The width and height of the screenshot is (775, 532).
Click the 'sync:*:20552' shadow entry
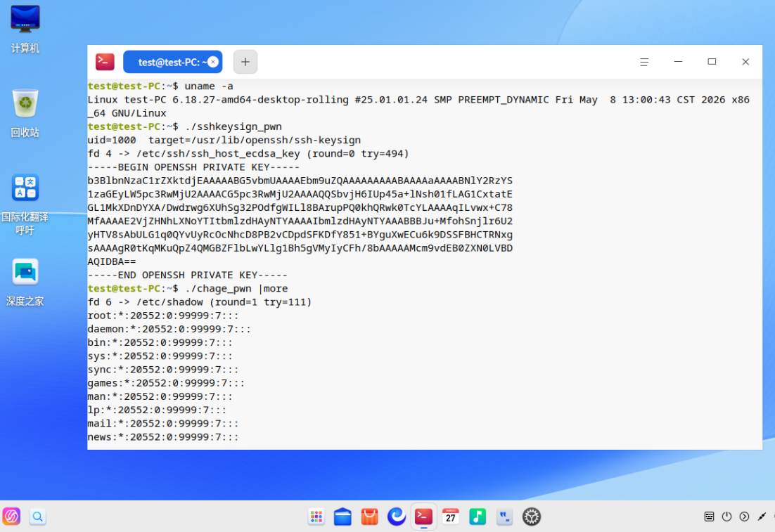pyautogui.click(x=163, y=370)
